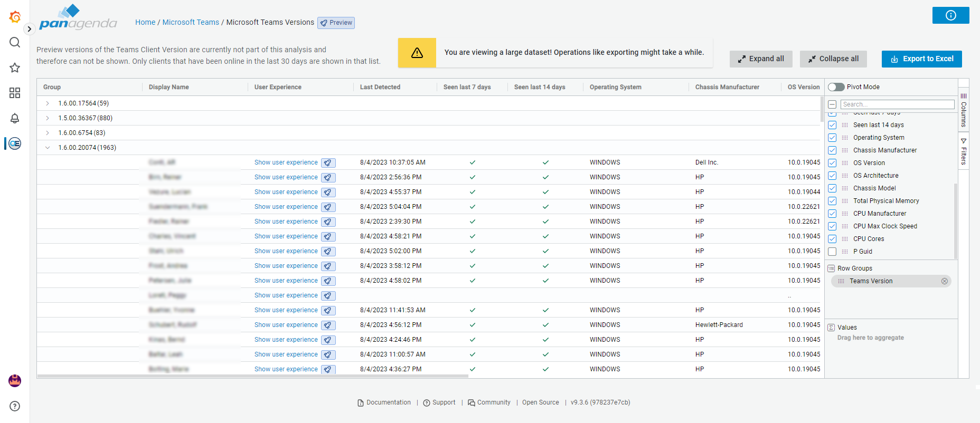
Task: Expand group 1.6.00.6754 (83)
Action: [x=48, y=133]
